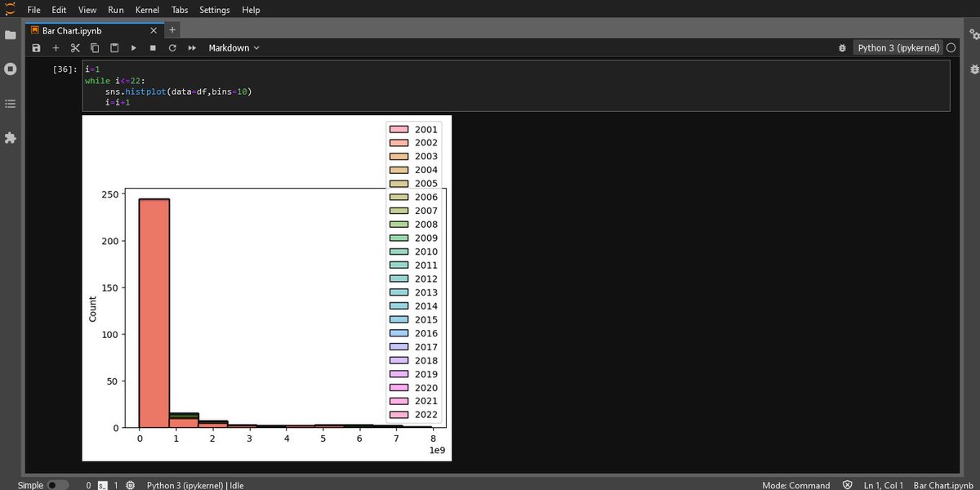Click the [36] cell execution prompt
Image resolution: width=980 pixels, height=490 pixels.
(65, 69)
